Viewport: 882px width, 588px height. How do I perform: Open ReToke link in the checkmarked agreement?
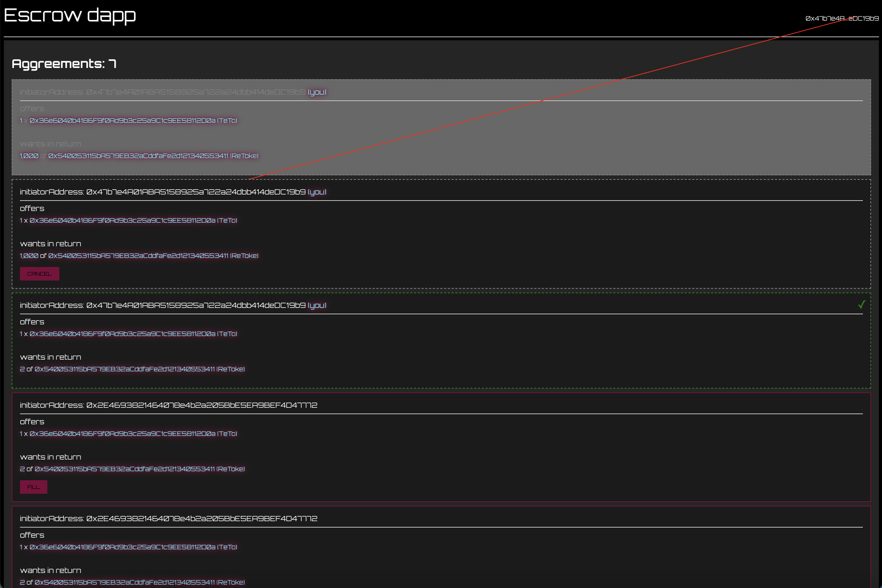pyautogui.click(x=139, y=369)
